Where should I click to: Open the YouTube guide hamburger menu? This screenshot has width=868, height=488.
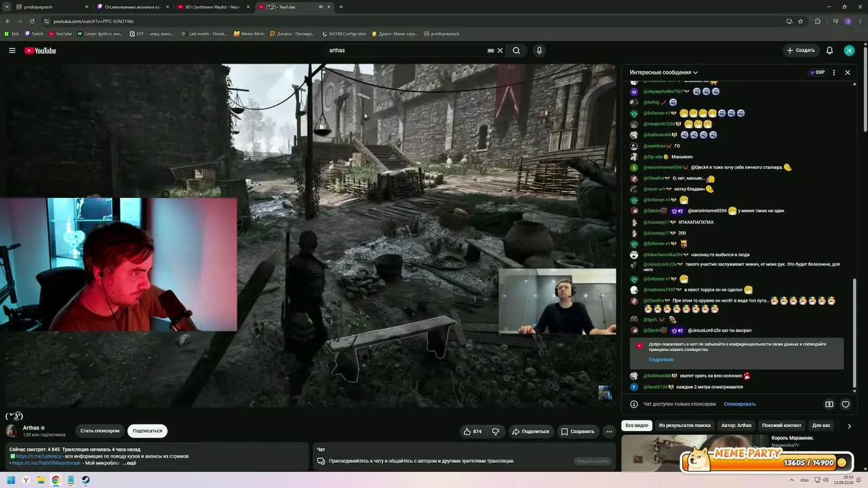coord(12,51)
